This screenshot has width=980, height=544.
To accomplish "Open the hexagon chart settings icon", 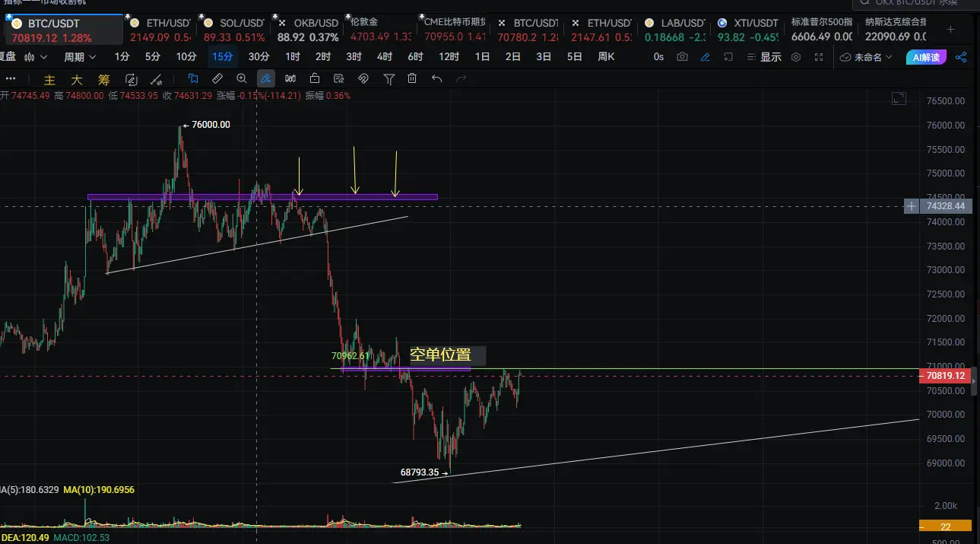I will click(796, 57).
